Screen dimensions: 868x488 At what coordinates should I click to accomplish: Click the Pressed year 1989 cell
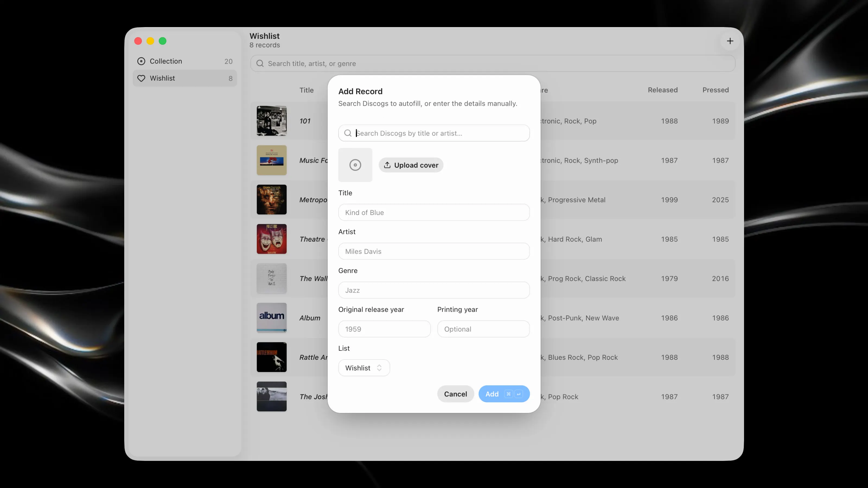click(720, 121)
